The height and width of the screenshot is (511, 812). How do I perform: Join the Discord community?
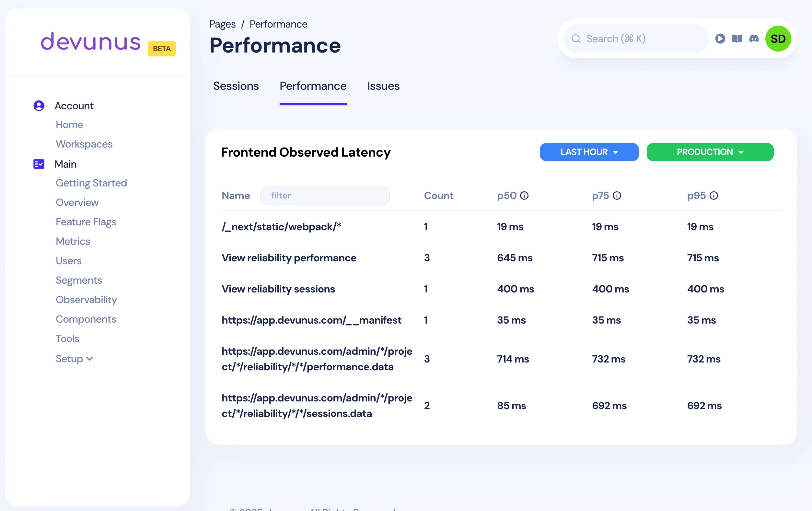tap(754, 39)
